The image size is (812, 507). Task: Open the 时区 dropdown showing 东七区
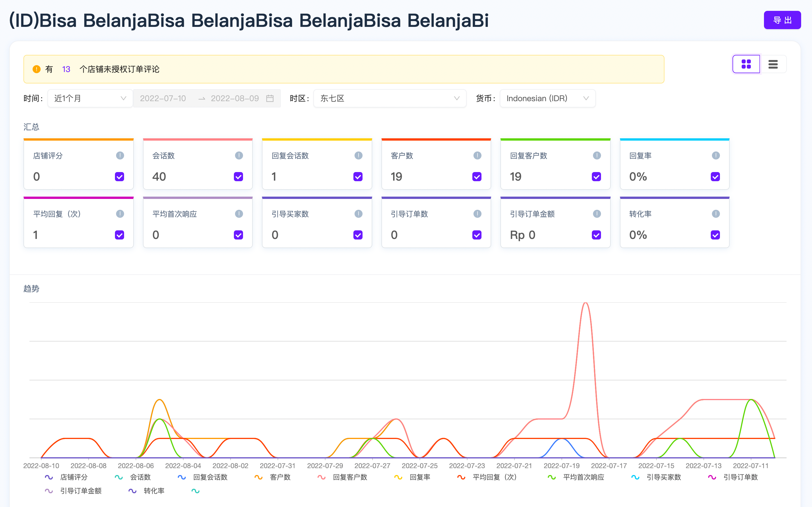coord(390,98)
